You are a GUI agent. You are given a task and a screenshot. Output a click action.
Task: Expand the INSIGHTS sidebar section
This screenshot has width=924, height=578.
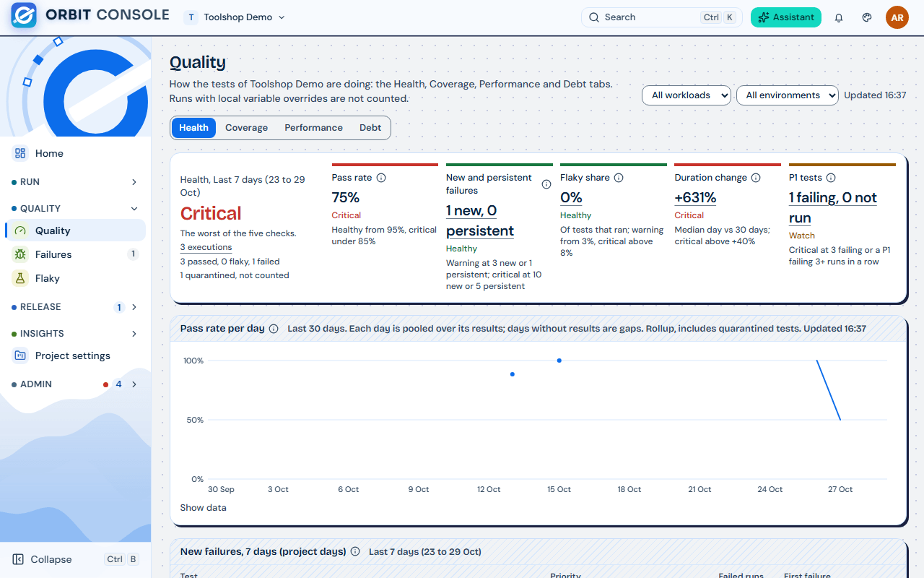(75, 334)
